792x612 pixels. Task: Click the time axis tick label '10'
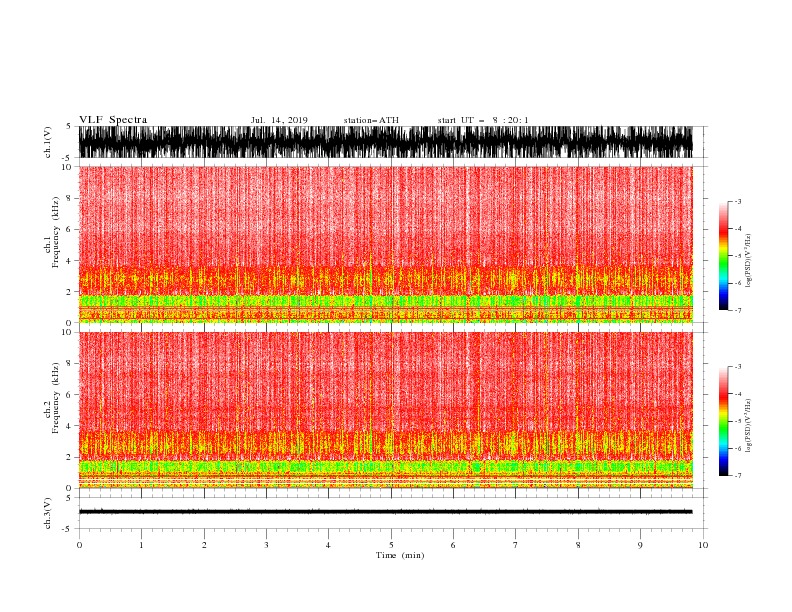703,545
